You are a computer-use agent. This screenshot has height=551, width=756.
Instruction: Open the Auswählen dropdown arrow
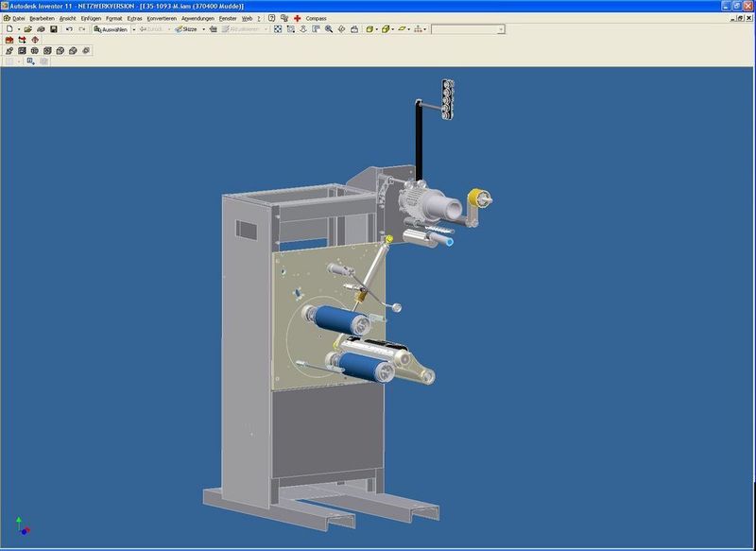click(133, 31)
